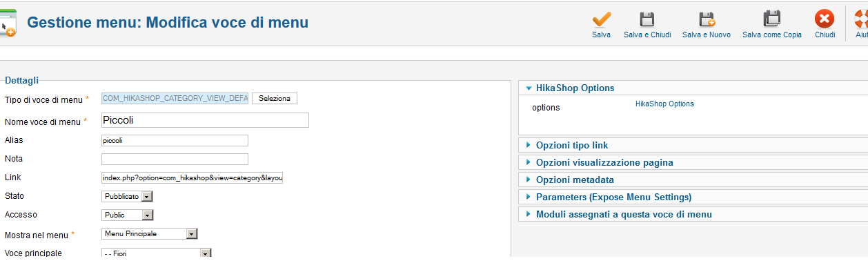Click the red Chiudi icon
Image resolution: width=868 pixels, height=261 pixels.
coord(825,19)
